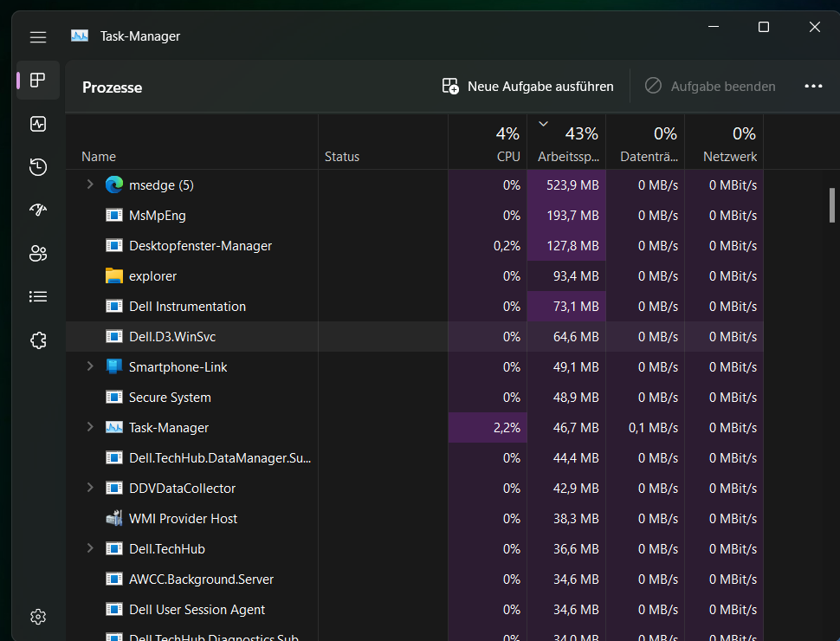Click the Dell User Session Agent icon

(x=114, y=609)
